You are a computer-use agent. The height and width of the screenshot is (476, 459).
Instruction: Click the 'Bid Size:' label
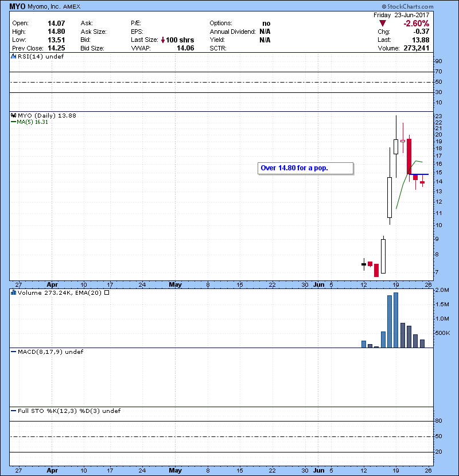click(92, 48)
